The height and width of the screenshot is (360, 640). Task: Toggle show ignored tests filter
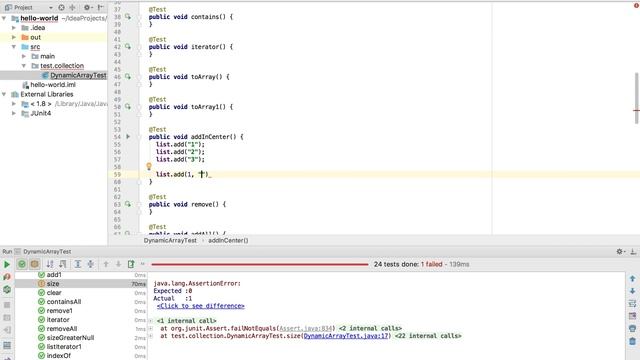[35, 264]
